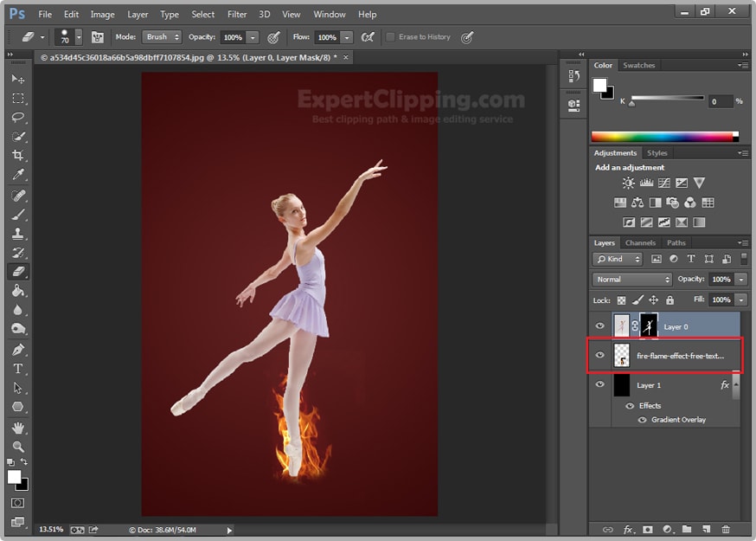
Task: Hide the fire-flame-effect layer
Action: pos(600,353)
